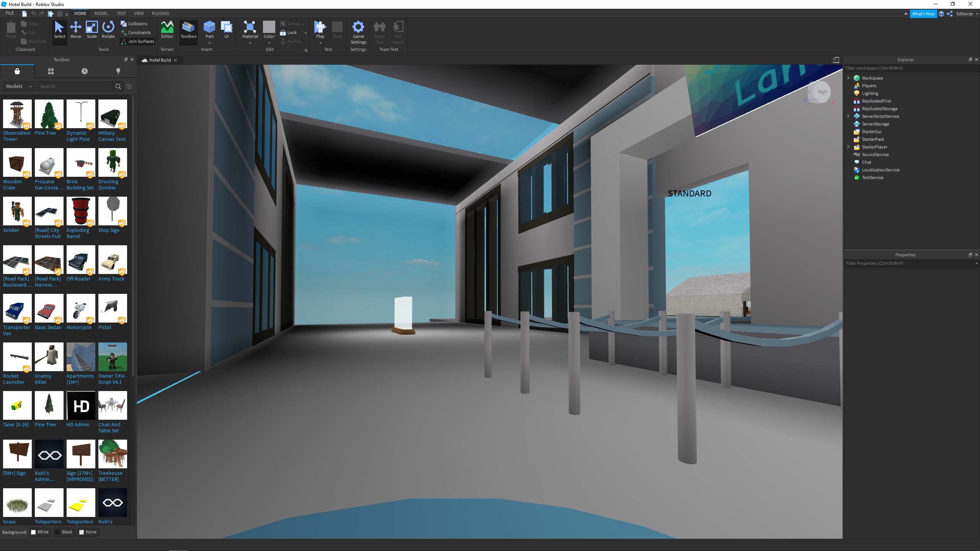
Task: Open the PLUGINS ribbon tab
Action: (x=160, y=13)
